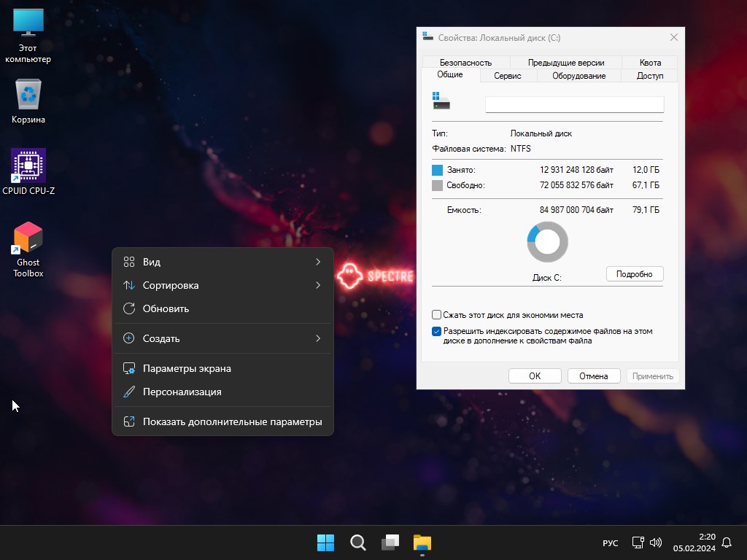Switch to the Безопасность tab

(x=465, y=63)
